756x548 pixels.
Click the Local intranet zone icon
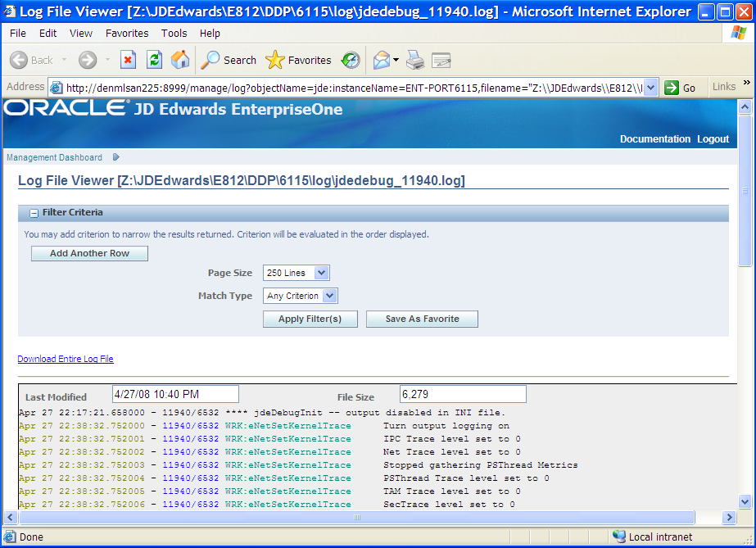[618, 537]
